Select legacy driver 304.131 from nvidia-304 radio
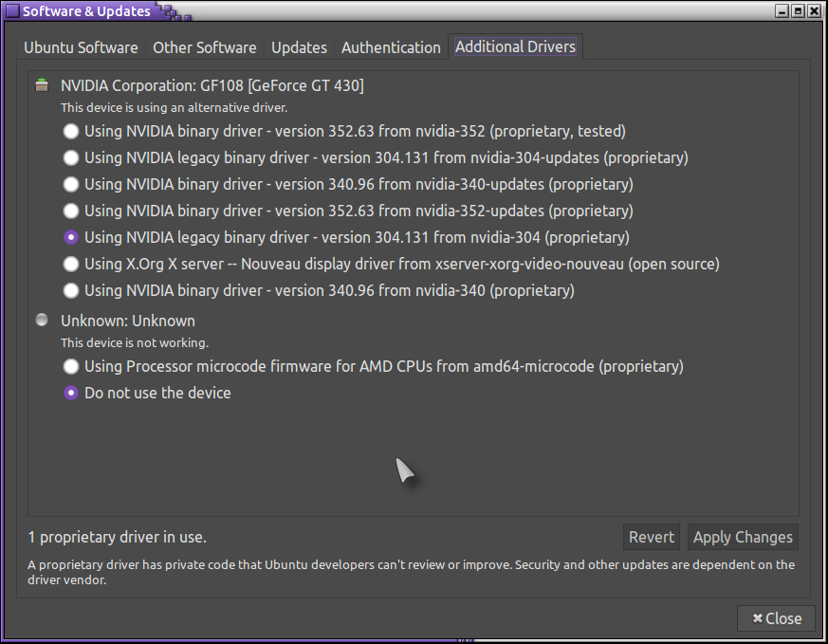 click(346, 237)
